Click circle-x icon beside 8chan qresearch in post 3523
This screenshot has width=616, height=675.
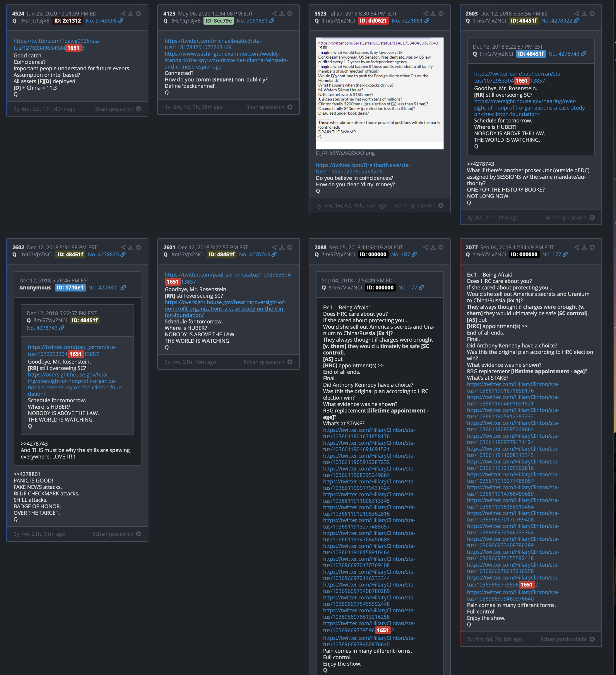click(x=441, y=206)
